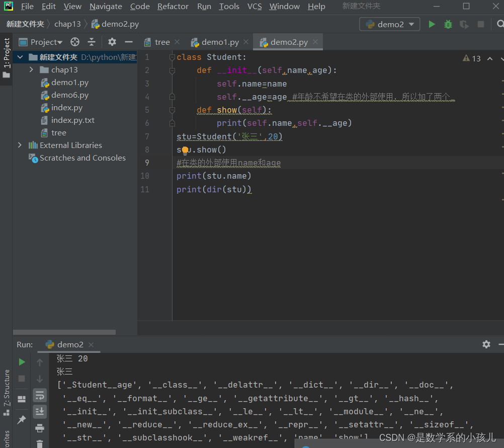Viewport: 504px width, 448px height.
Task: Click chap13 in the breadcrumb path
Action: (67, 24)
